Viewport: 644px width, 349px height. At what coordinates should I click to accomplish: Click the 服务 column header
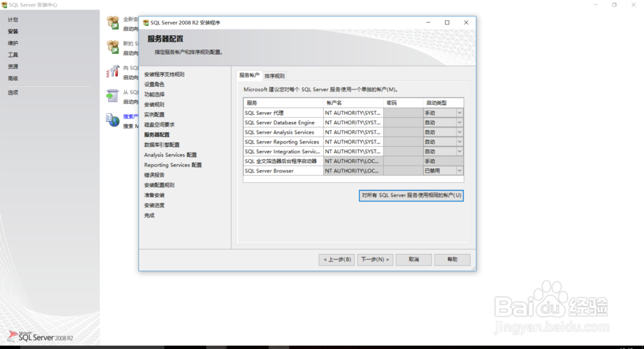283,102
